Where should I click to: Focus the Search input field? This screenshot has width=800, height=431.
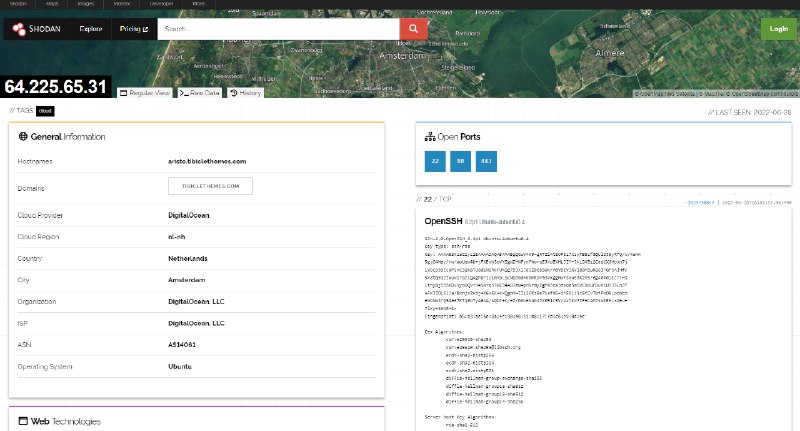click(x=279, y=29)
